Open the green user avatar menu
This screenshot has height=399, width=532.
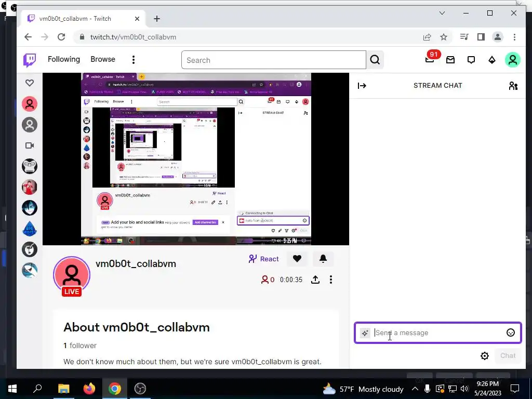(512, 60)
